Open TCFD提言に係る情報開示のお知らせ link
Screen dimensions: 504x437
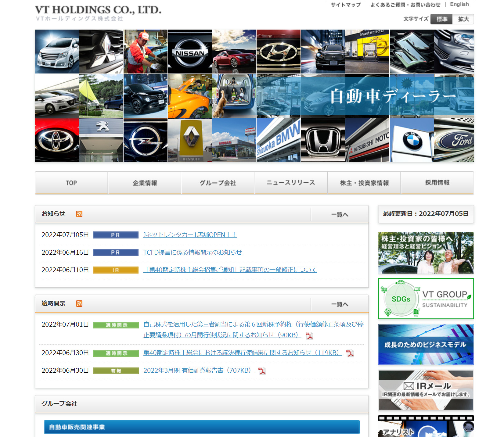193,252
